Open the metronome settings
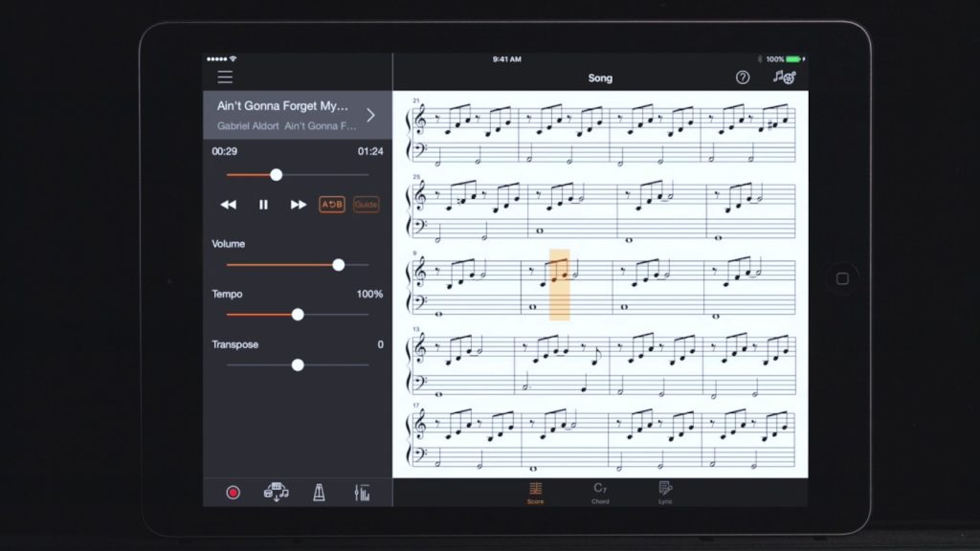 (321, 493)
